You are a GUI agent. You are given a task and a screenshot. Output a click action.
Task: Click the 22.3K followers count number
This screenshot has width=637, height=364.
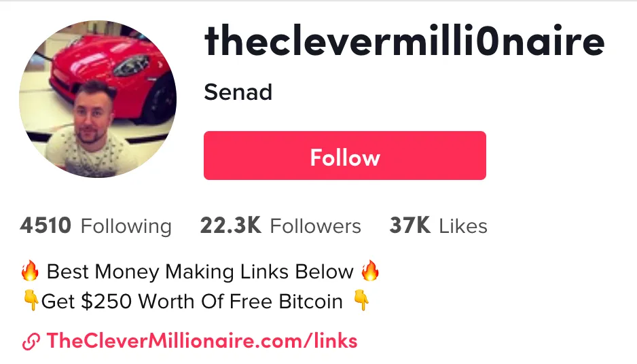(x=230, y=225)
